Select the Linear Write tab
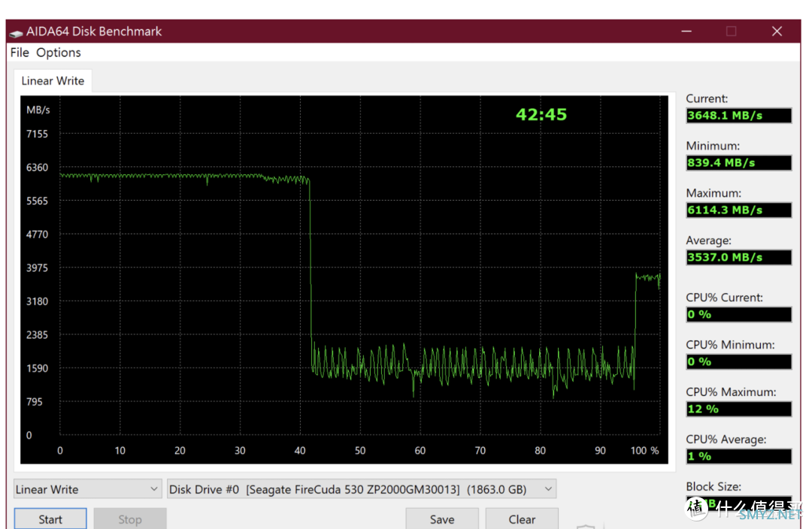 (53, 80)
